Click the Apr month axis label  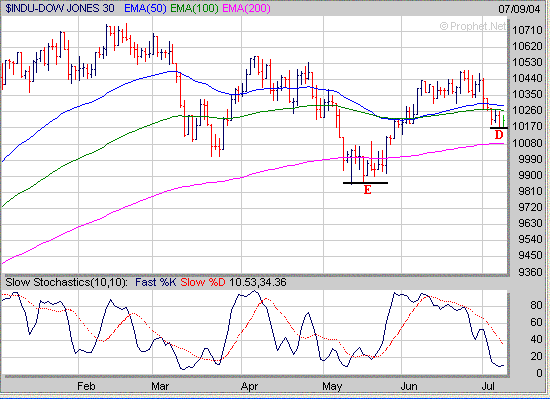pos(249,386)
